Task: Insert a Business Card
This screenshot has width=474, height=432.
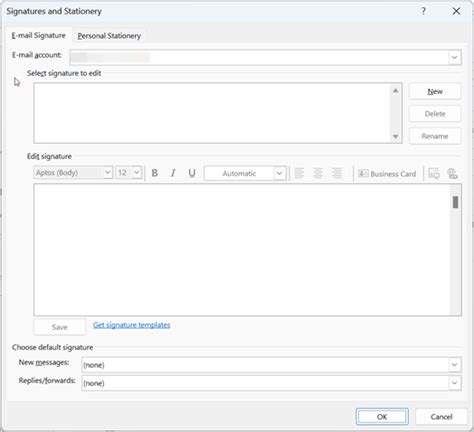Action: pyautogui.click(x=387, y=174)
